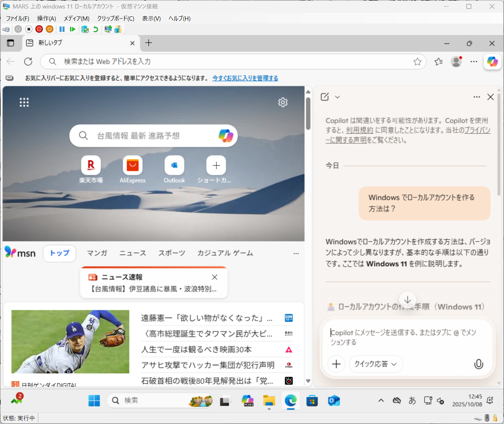
Task: Start new Copilot chat with compose icon
Action: [325, 97]
